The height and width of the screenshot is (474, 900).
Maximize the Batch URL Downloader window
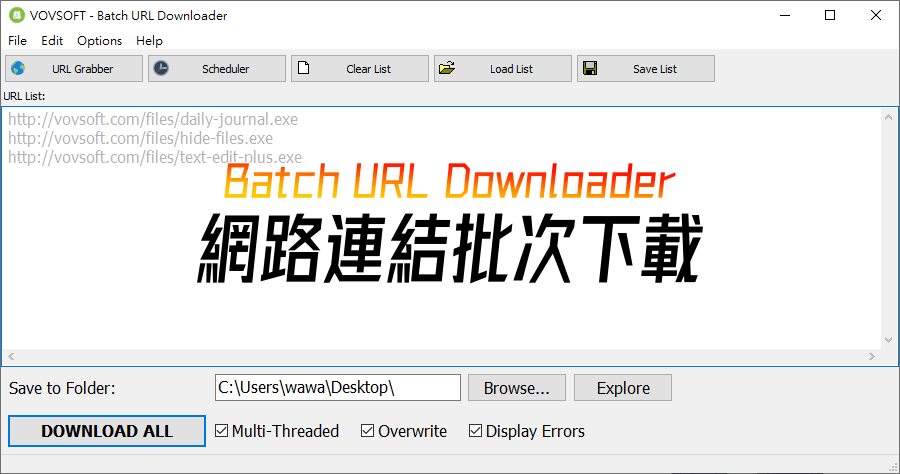tap(830, 15)
